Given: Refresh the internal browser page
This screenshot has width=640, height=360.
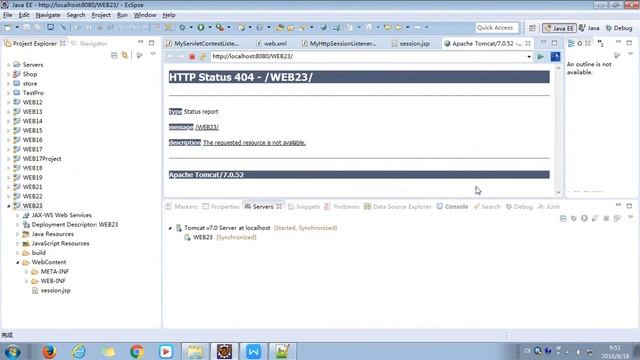Looking at the screenshot, I should (203, 56).
